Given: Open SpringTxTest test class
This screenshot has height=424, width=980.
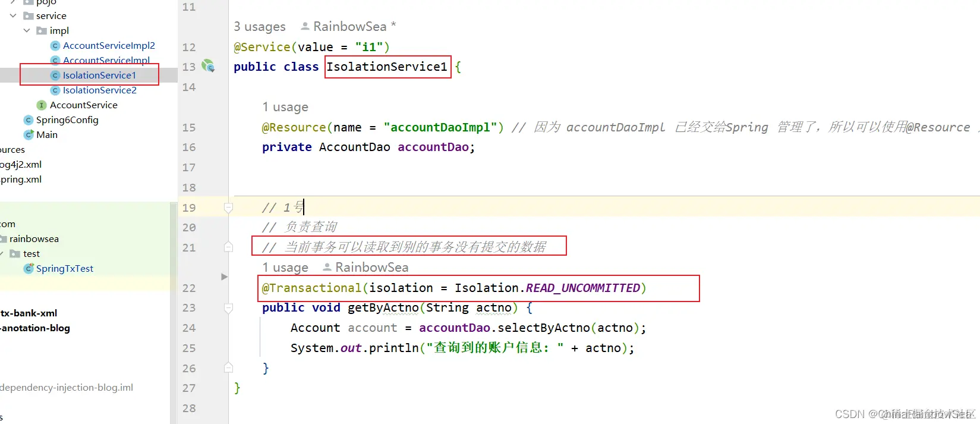Looking at the screenshot, I should click(x=65, y=268).
